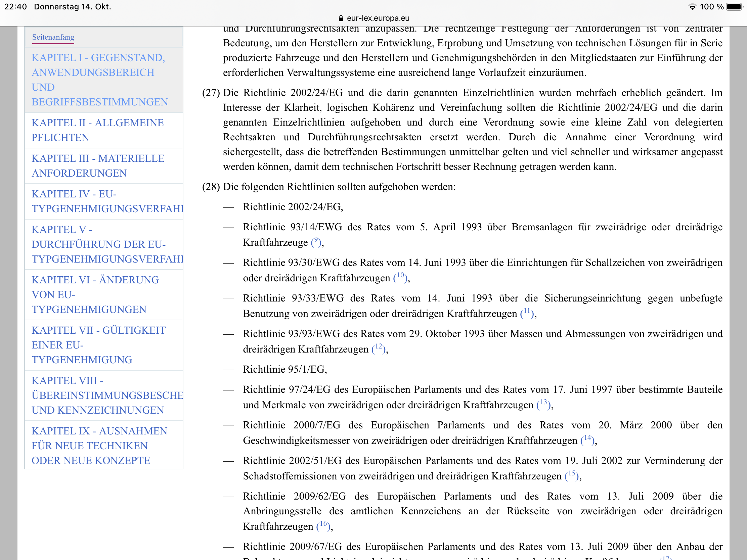Image resolution: width=747 pixels, height=560 pixels.
Task: Open footnote 16 after Richtlinie 2009/62/EG
Action: (x=323, y=525)
